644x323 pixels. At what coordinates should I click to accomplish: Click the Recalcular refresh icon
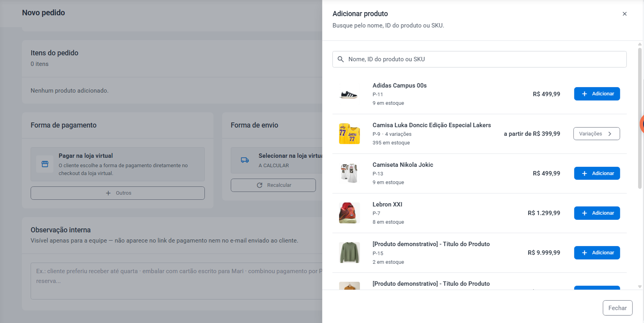click(x=259, y=185)
